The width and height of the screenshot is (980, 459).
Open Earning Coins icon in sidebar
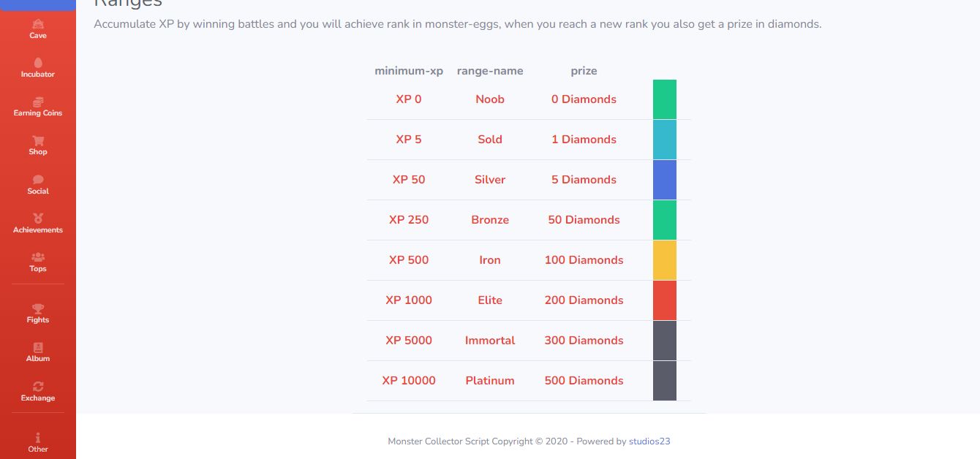click(x=38, y=102)
